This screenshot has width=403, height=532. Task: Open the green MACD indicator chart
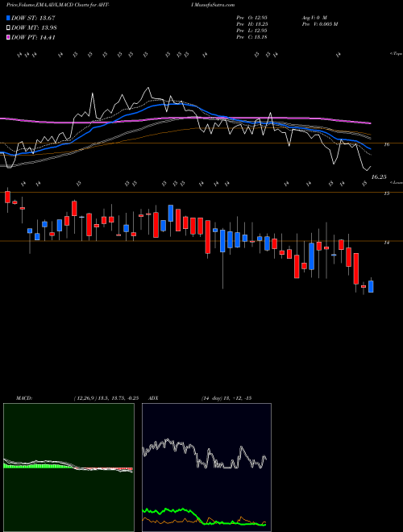pos(69,468)
